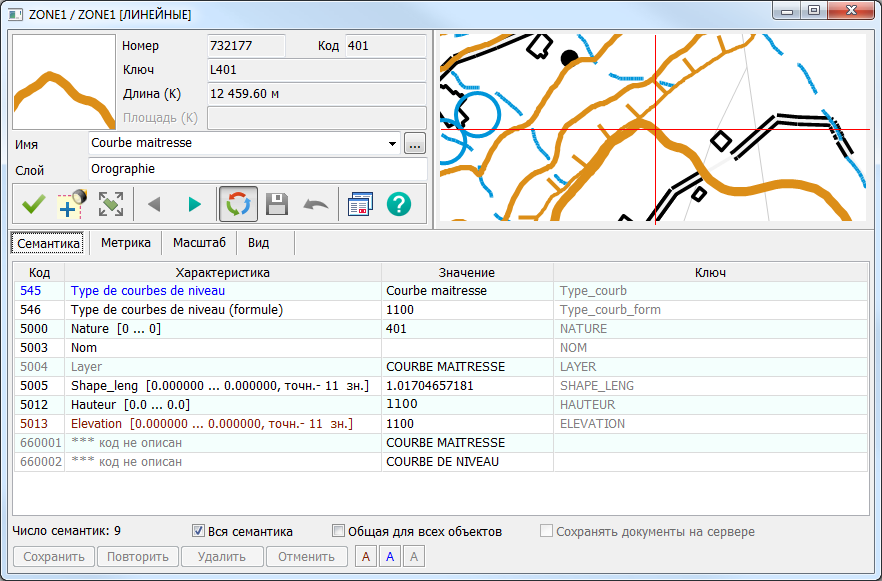This screenshot has height=581, width=882.
Task: Switch to the Метрика tab
Action: coord(125,243)
